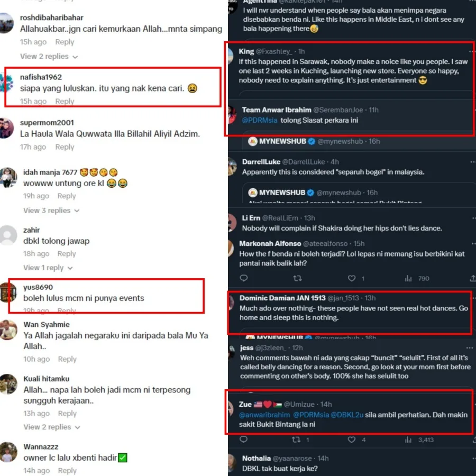This screenshot has width=476, height=476.
Task: Reply to nafisha1962's comment
Action: tap(65, 101)
